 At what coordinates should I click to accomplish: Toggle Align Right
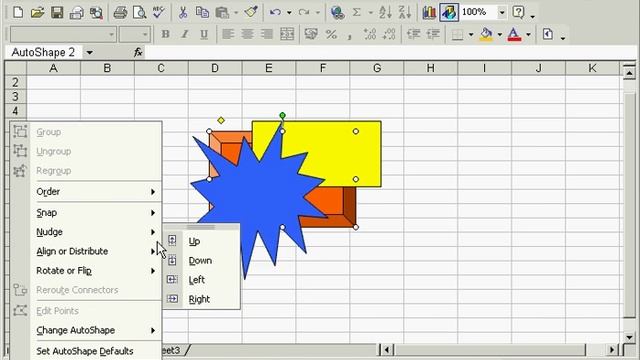[267, 34]
